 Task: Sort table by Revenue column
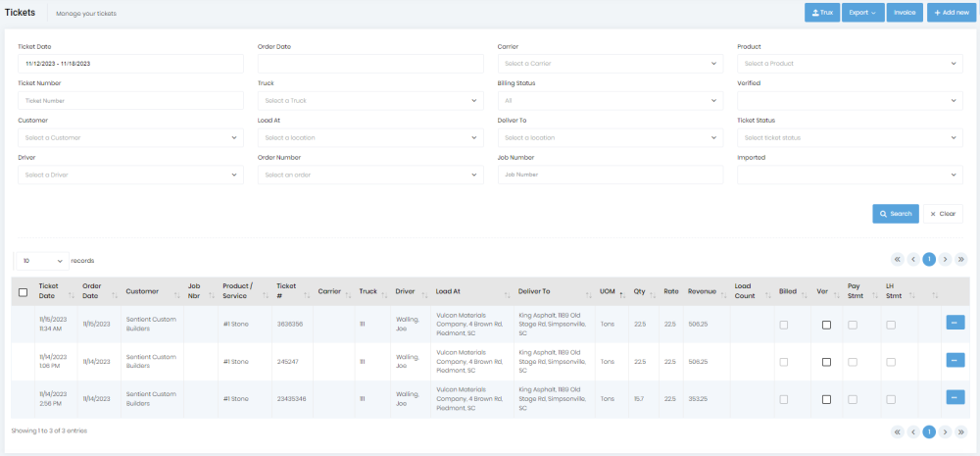[x=706, y=291]
